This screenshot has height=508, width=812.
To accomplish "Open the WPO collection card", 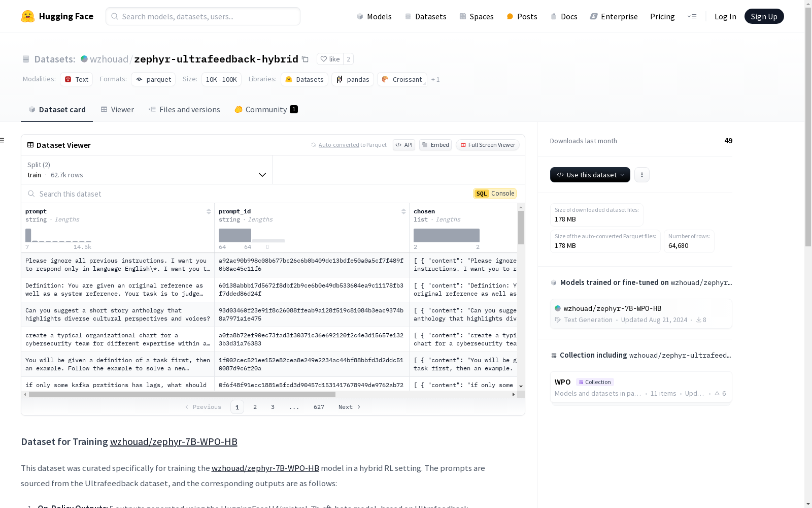I will tap(641, 388).
